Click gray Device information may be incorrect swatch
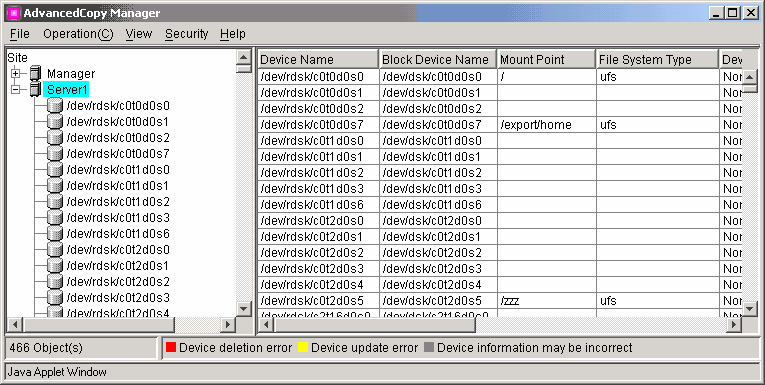 (429, 347)
